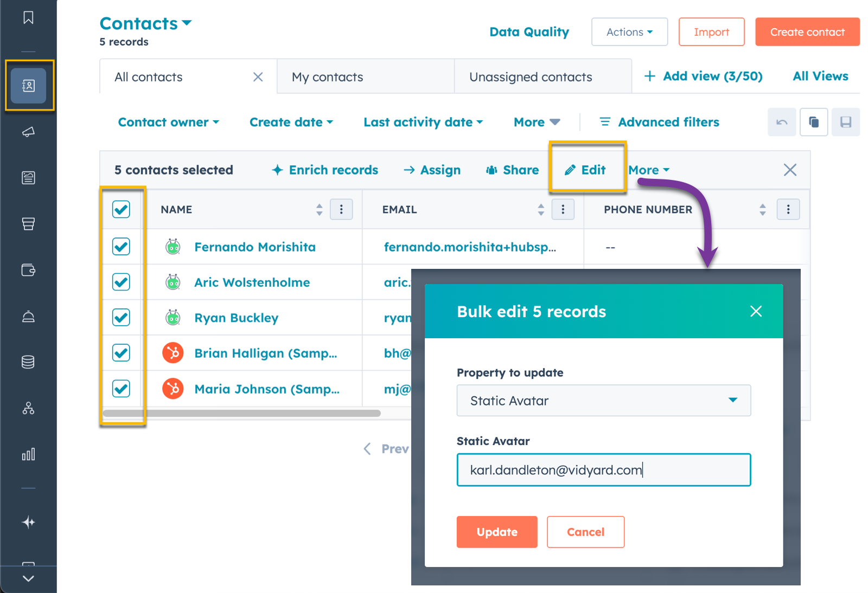Click the Payments wallet icon in sidebar
The image size is (868, 593).
(29, 270)
